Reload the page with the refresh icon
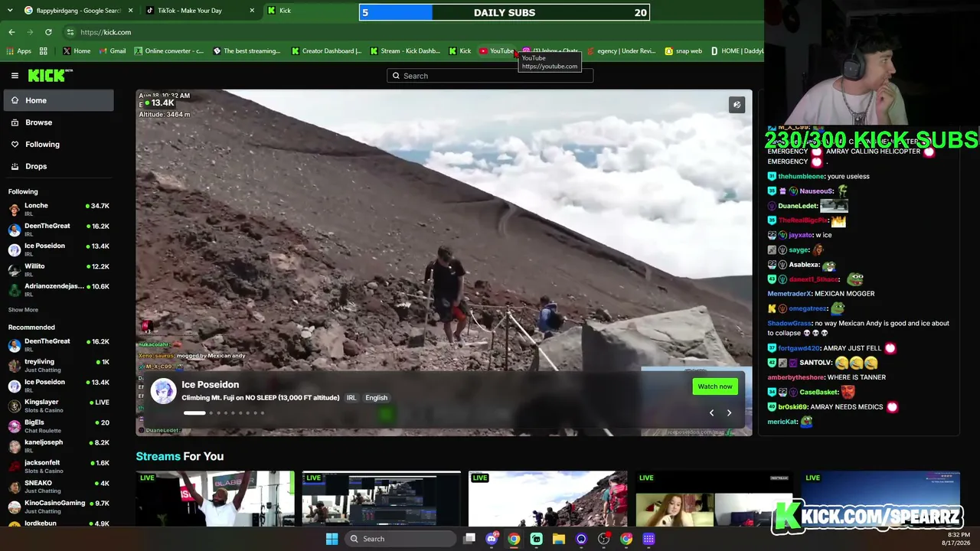The image size is (980, 551). point(48,32)
